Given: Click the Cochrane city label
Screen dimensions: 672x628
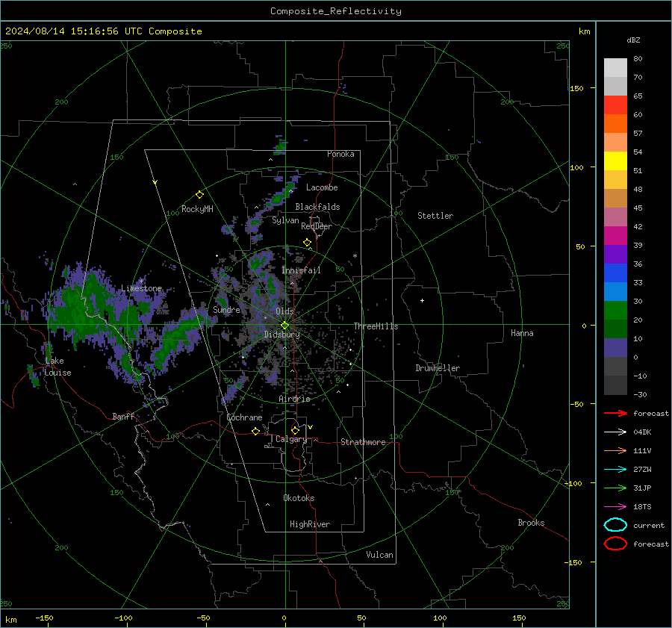Looking at the screenshot, I should (x=244, y=417).
